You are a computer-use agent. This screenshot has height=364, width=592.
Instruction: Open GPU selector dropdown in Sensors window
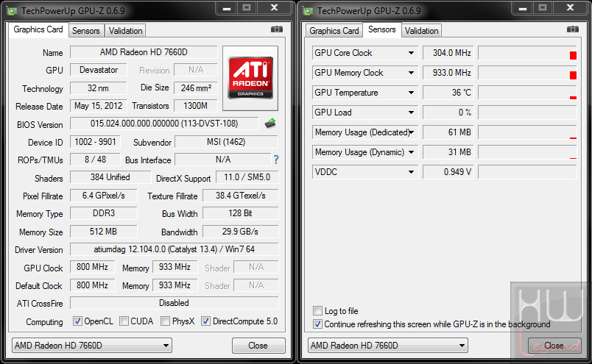click(x=388, y=346)
